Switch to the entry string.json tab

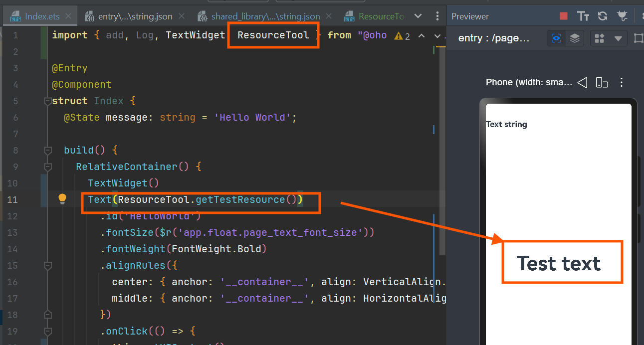coord(129,16)
